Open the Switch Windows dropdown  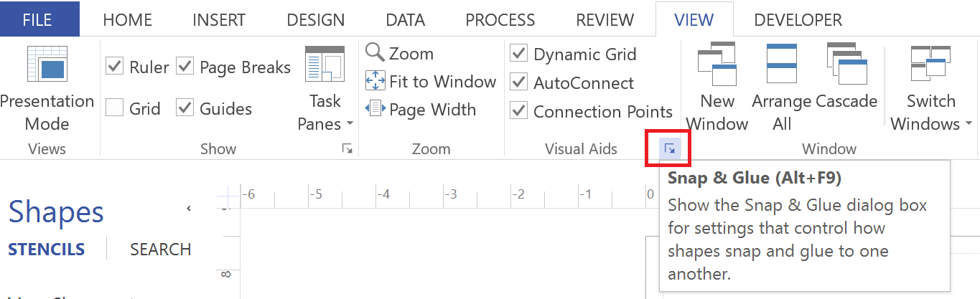pyautogui.click(x=931, y=87)
